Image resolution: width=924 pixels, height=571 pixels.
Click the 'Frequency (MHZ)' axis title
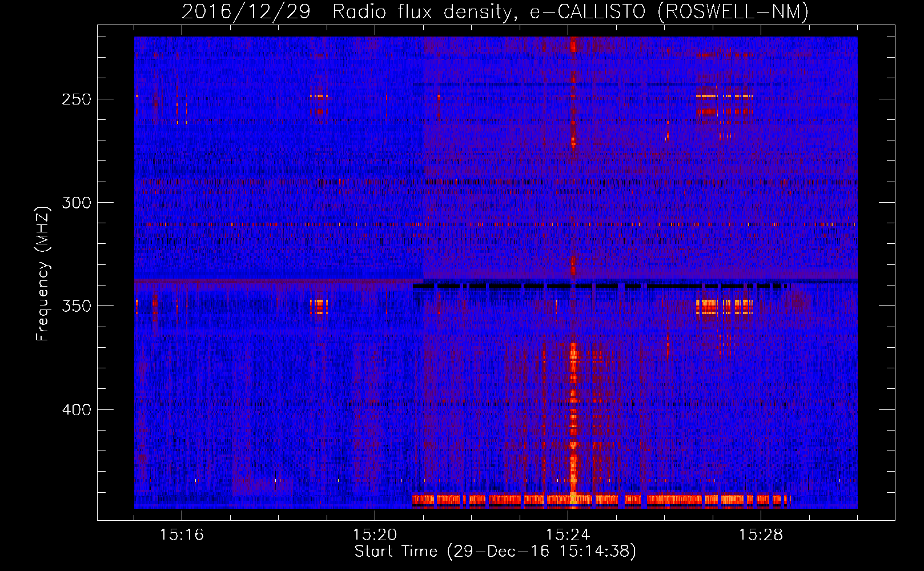(43, 274)
